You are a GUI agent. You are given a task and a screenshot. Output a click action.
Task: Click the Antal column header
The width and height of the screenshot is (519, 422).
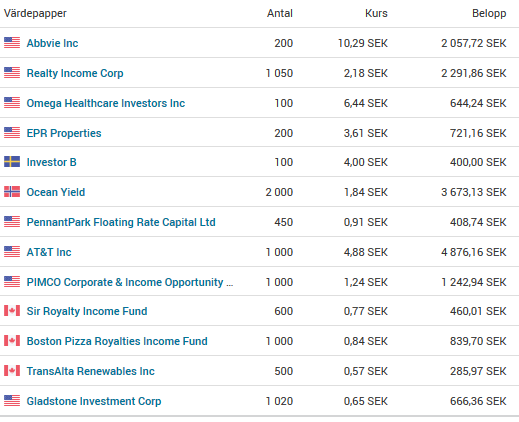point(280,13)
